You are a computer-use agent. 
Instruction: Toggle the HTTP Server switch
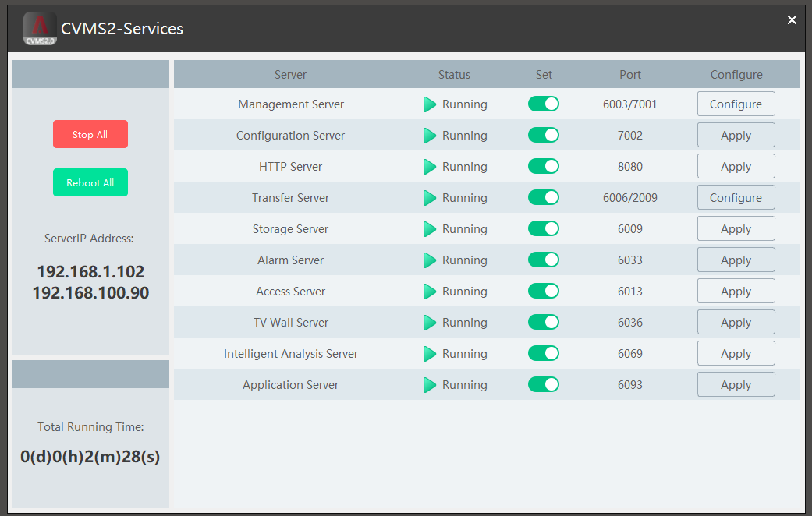[x=543, y=166]
